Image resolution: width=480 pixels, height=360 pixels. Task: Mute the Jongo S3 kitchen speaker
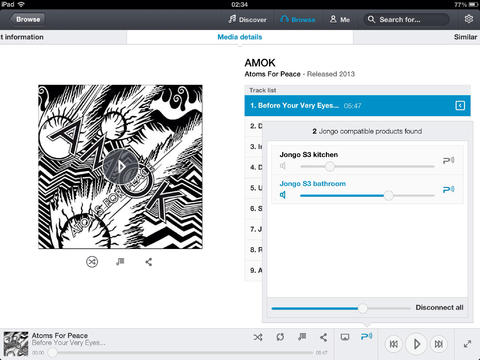coord(283,166)
